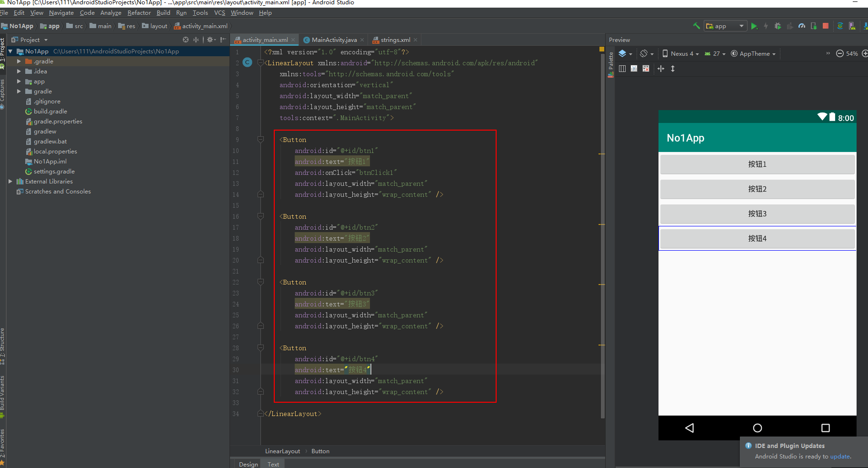This screenshot has height=468, width=868.
Task: Open the Refactor menu
Action: point(139,13)
